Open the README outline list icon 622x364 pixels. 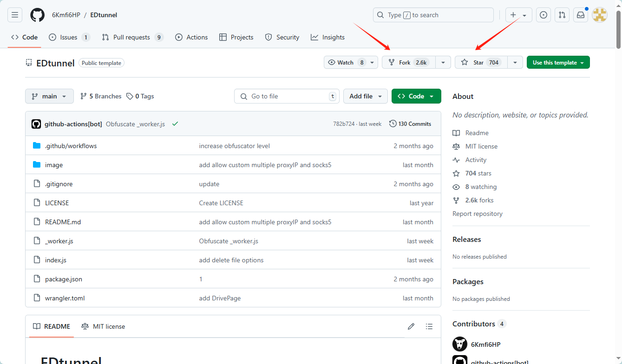pyautogui.click(x=429, y=326)
